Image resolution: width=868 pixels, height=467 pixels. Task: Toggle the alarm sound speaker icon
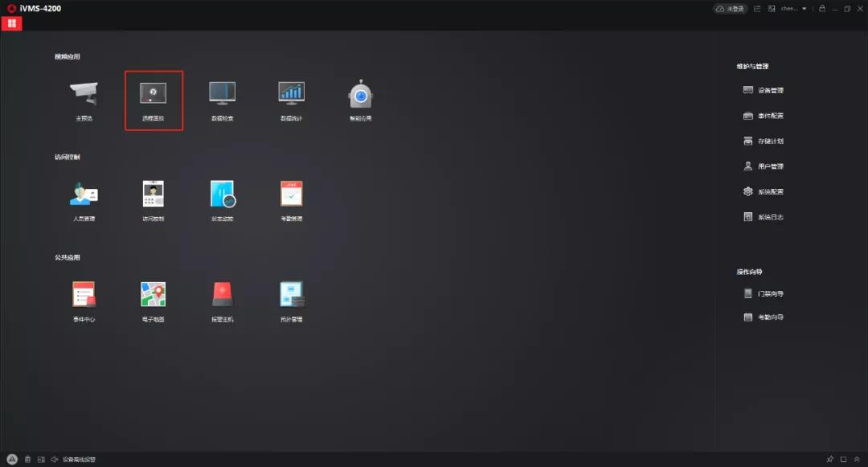[54, 460]
